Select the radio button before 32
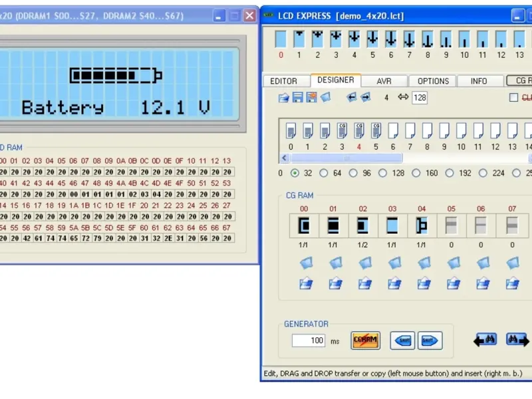Image resolution: width=532 pixels, height=399 pixels. click(x=295, y=173)
